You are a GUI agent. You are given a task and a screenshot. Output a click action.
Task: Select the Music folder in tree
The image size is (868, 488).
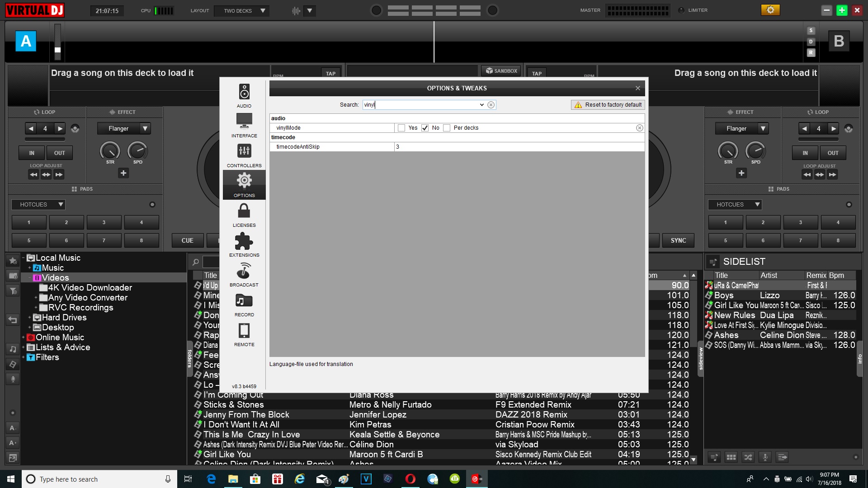coord(52,268)
